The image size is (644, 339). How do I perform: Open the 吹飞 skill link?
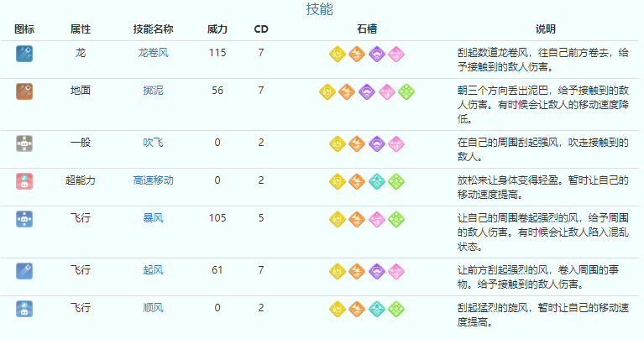click(153, 143)
